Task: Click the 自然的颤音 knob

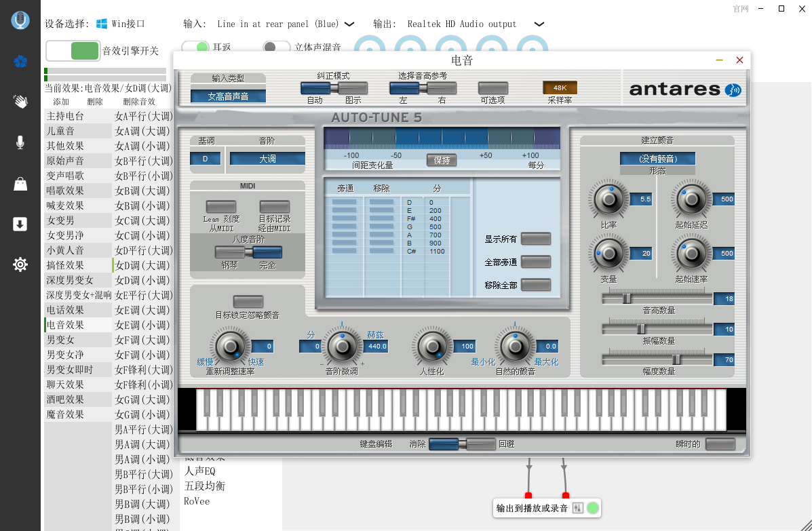Action: pos(516,347)
